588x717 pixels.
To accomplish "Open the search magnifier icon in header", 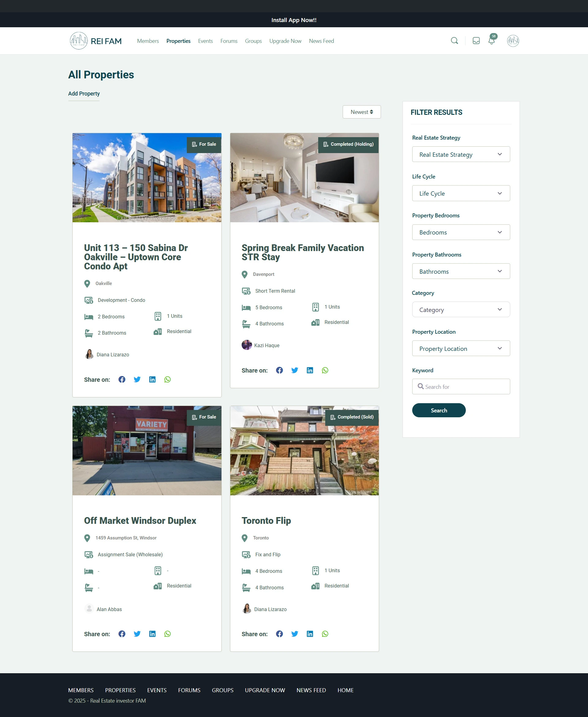I will click(x=454, y=41).
